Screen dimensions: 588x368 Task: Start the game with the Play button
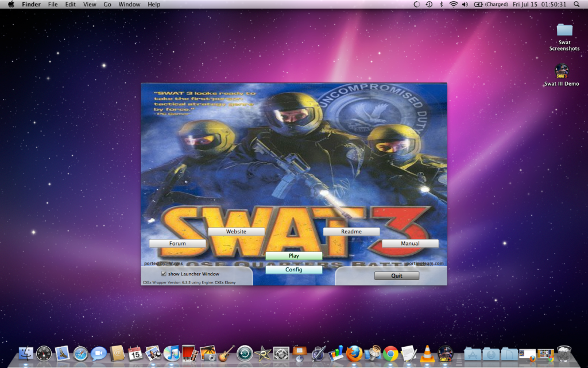pos(293,256)
